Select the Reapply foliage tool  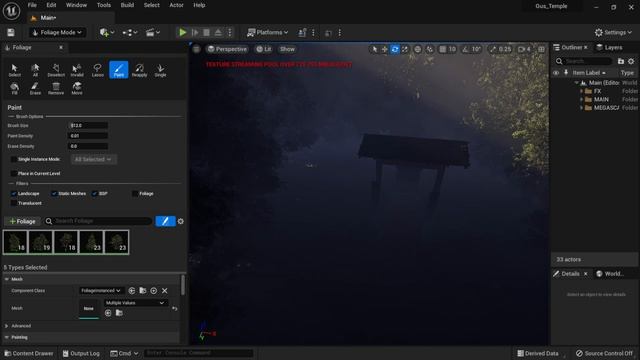139,70
